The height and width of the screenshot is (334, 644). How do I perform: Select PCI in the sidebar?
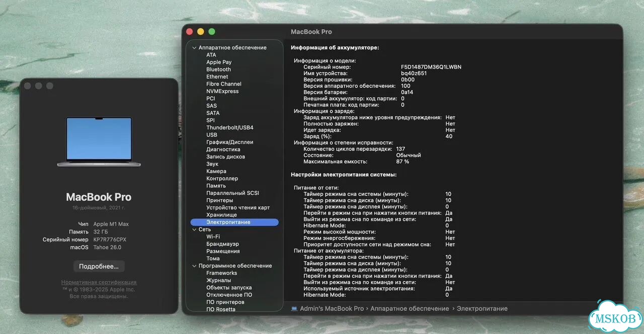[x=210, y=99]
